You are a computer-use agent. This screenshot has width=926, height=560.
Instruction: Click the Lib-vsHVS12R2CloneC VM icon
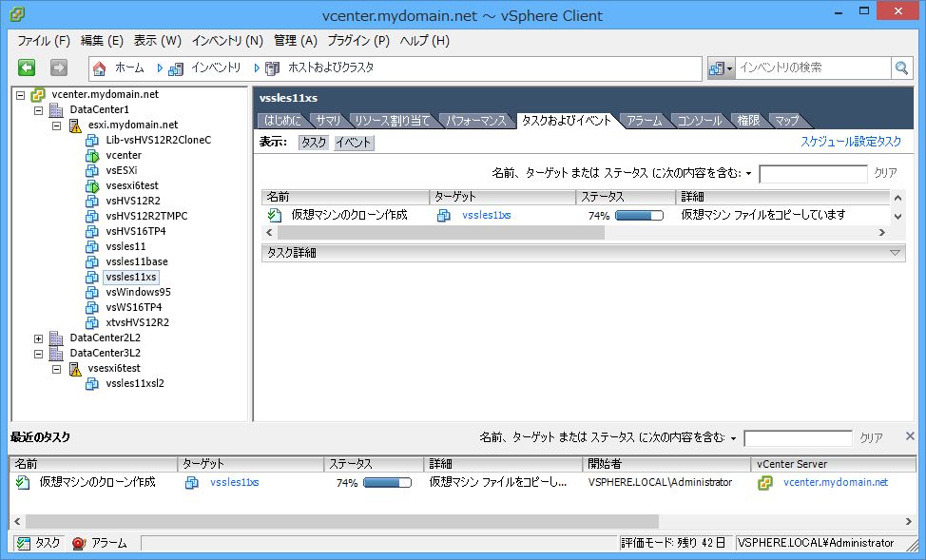click(x=92, y=141)
